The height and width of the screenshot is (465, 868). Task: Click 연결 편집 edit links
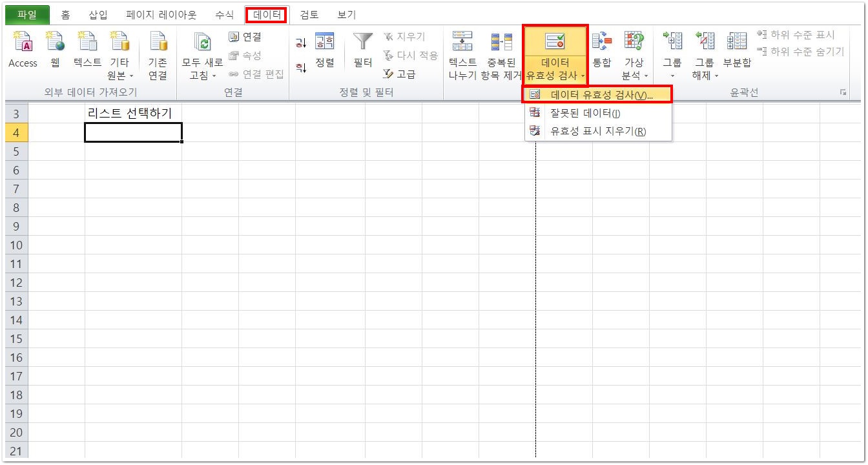click(256, 74)
